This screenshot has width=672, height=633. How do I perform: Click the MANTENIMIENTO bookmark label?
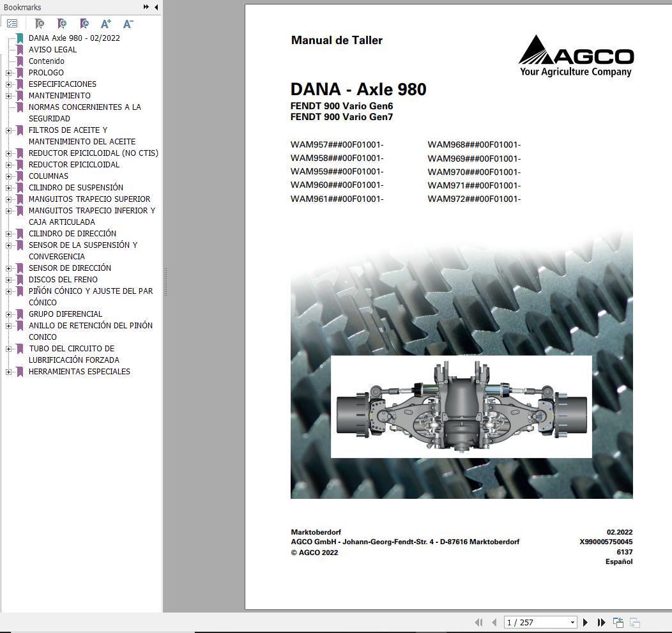[x=59, y=96]
